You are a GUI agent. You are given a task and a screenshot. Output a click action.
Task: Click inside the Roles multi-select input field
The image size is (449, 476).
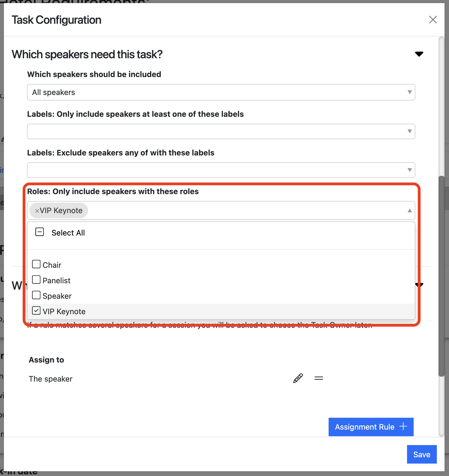click(x=243, y=211)
